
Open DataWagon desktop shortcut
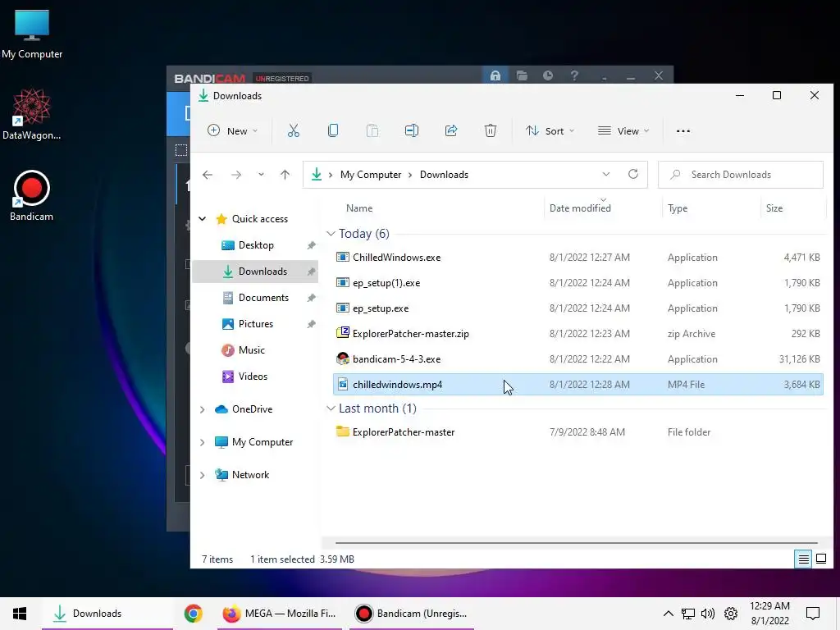pyautogui.click(x=32, y=114)
